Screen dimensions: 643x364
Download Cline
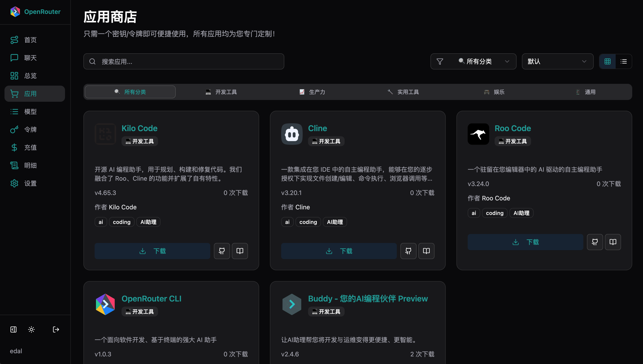(339, 251)
